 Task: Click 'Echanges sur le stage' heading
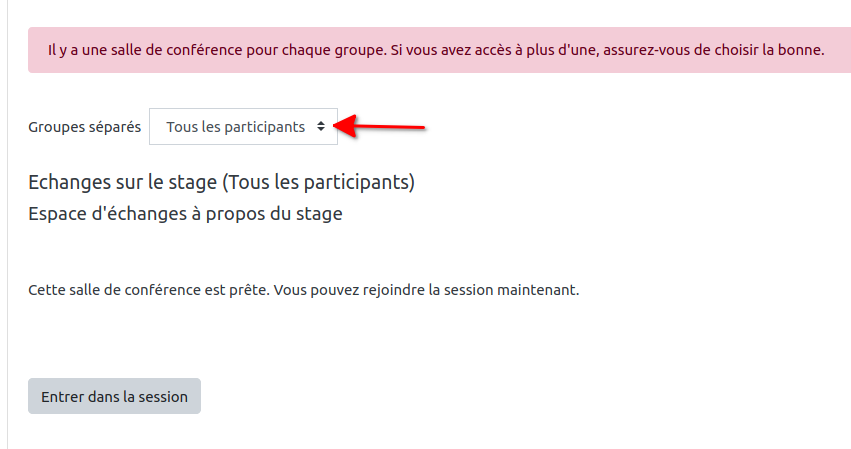point(123,182)
